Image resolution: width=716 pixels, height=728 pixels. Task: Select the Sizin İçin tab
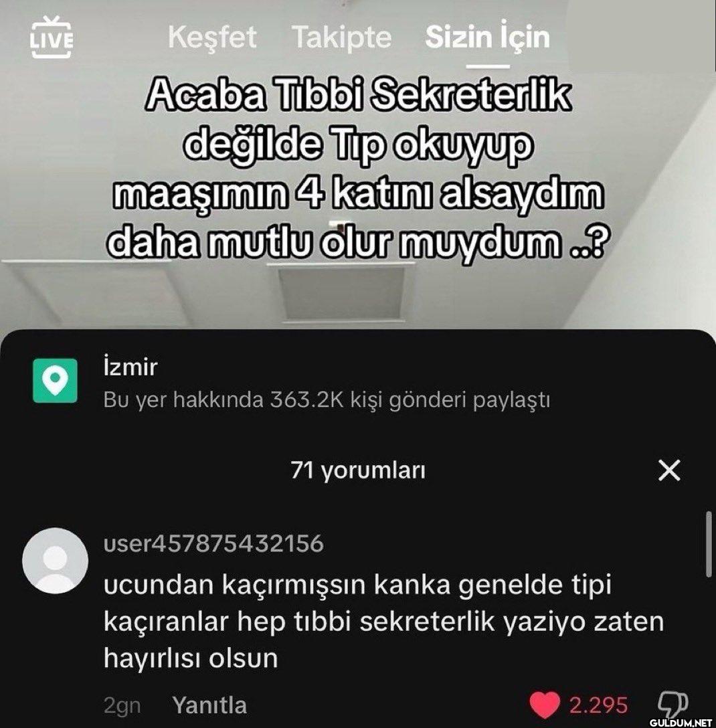[487, 37]
